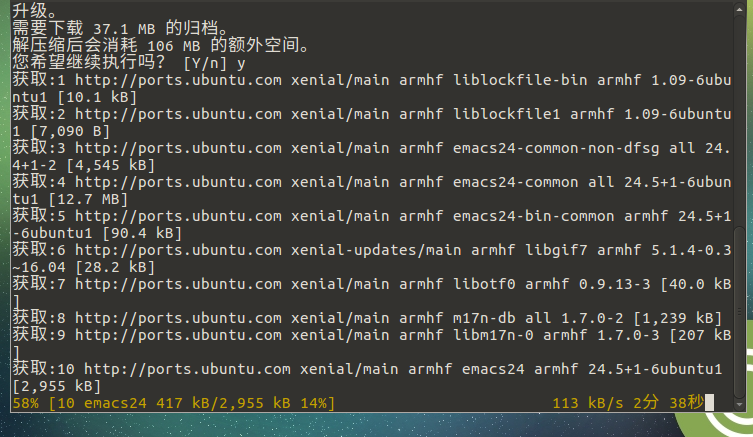The width and height of the screenshot is (753, 437).
Task: Click the emacs24-common-non-dfsg package name
Action: tap(560, 147)
